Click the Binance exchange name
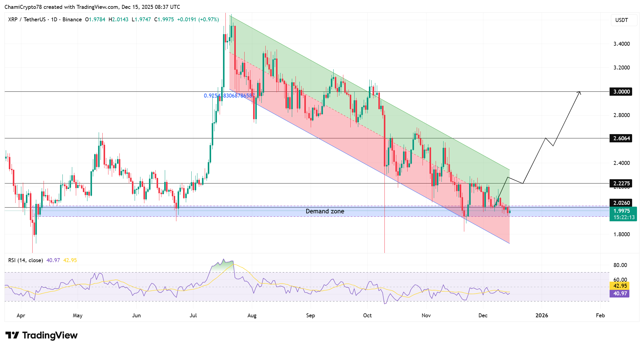This screenshot has height=349, width=644. coord(72,19)
